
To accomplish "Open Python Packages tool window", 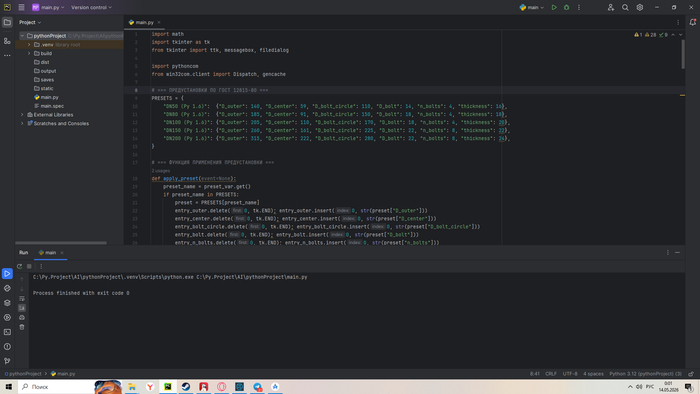I will point(7,288).
